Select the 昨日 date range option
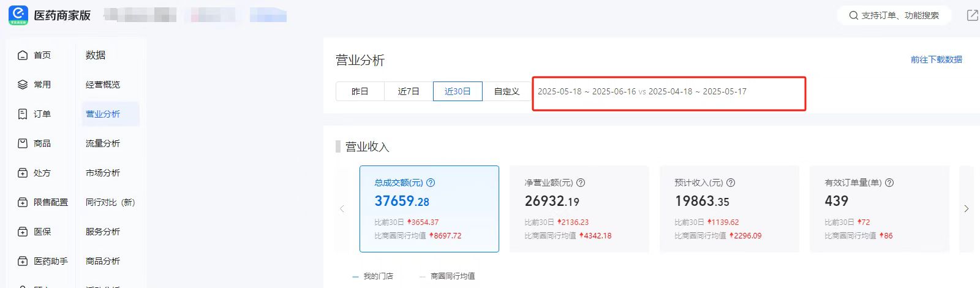Viewport: 980px width, 288px height. tap(360, 91)
